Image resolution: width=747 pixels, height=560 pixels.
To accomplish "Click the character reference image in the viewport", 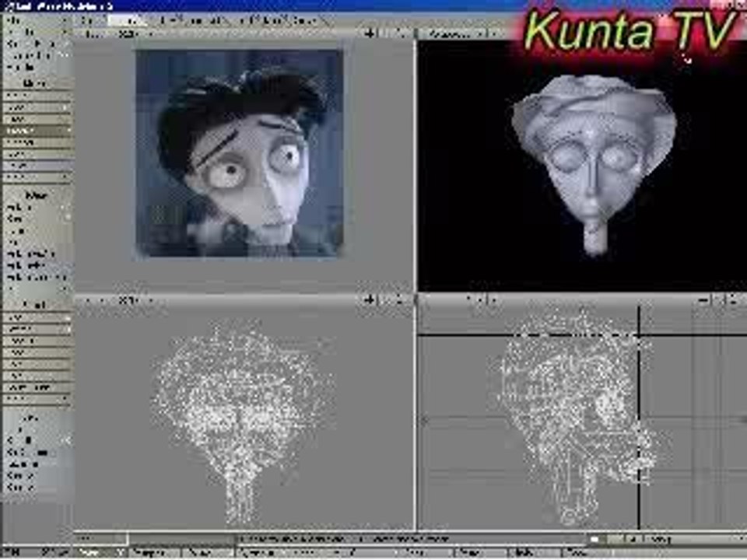I will pyautogui.click(x=240, y=153).
